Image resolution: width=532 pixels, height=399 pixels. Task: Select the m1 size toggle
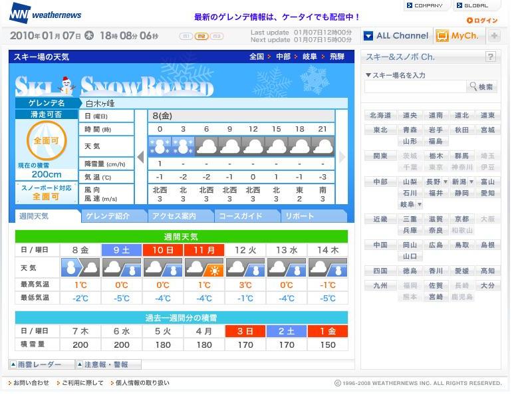186,36
